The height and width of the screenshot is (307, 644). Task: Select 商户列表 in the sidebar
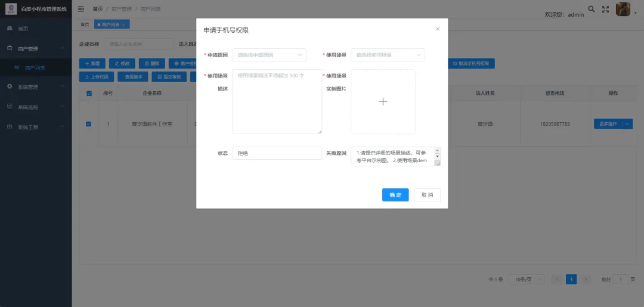click(x=36, y=68)
